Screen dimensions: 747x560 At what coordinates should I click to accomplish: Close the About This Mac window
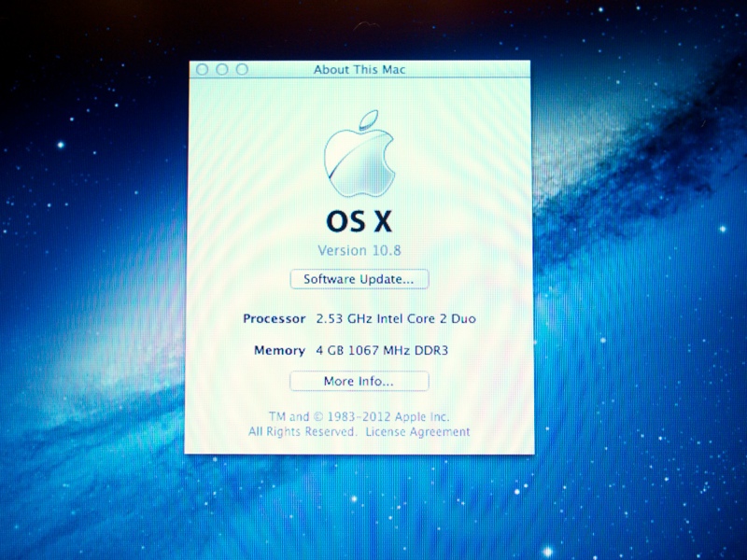point(202,69)
